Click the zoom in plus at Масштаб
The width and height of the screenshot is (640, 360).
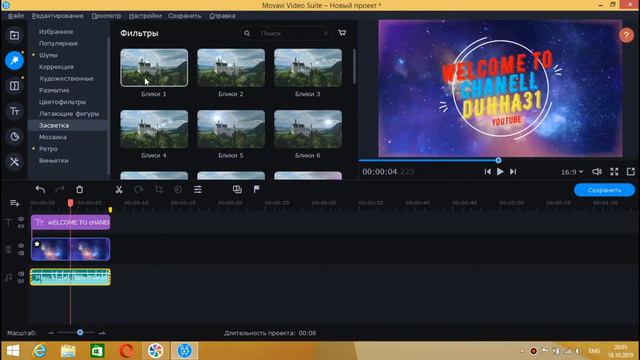tap(102, 333)
